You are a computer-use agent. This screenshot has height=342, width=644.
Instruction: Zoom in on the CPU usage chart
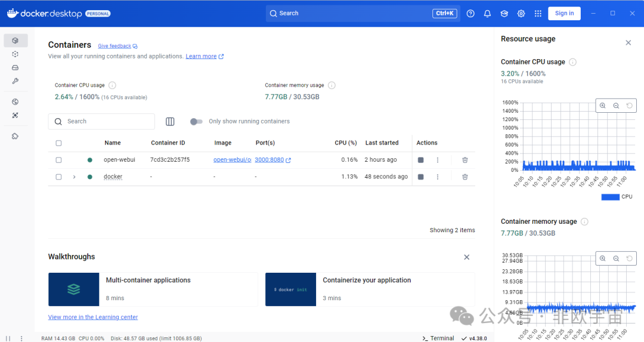point(602,106)
